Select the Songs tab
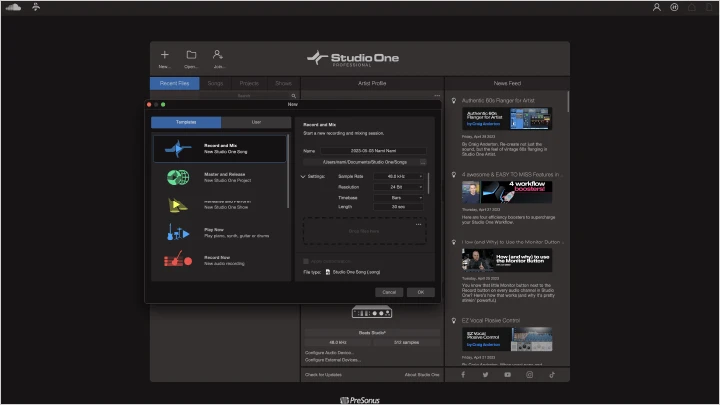The width and height of the screenshot is (720, 405). 215,83
